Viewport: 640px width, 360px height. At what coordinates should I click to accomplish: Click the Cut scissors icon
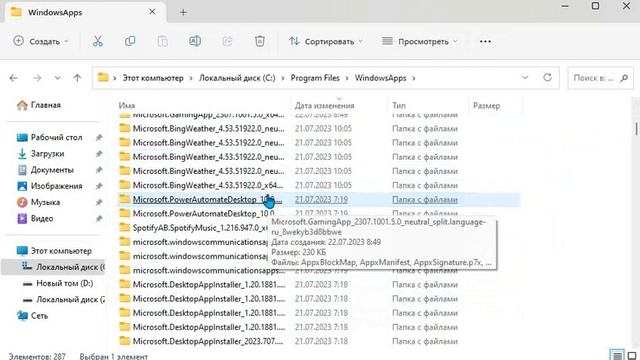coord(98,41)
